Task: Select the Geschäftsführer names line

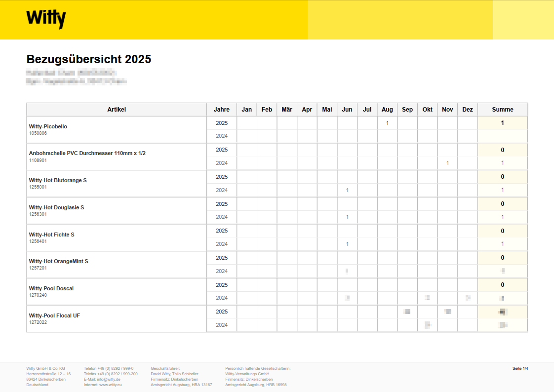Action: 174,374
